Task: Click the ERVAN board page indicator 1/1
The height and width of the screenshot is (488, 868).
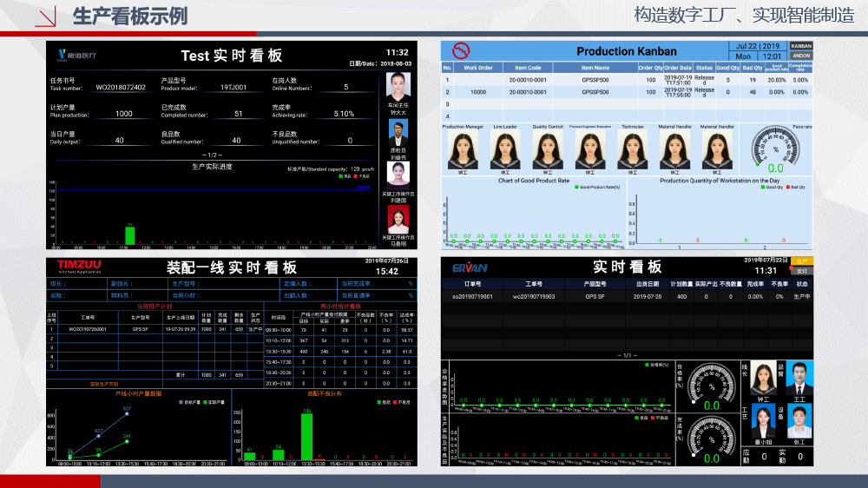Action: [627, 356]
